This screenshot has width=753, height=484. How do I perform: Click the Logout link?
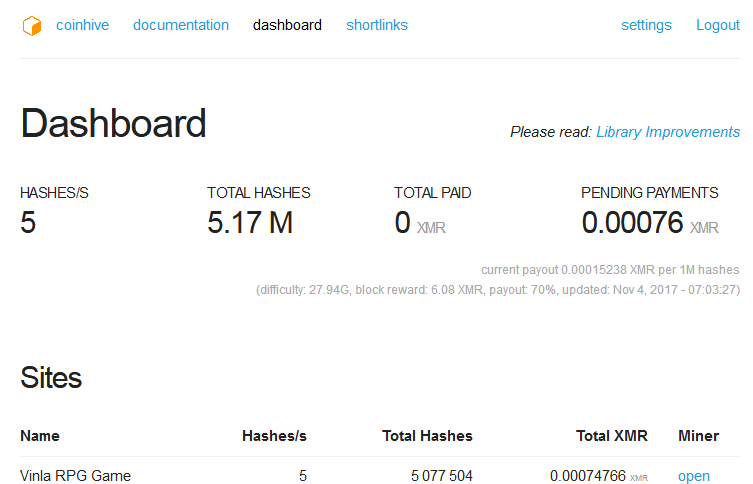718,25
